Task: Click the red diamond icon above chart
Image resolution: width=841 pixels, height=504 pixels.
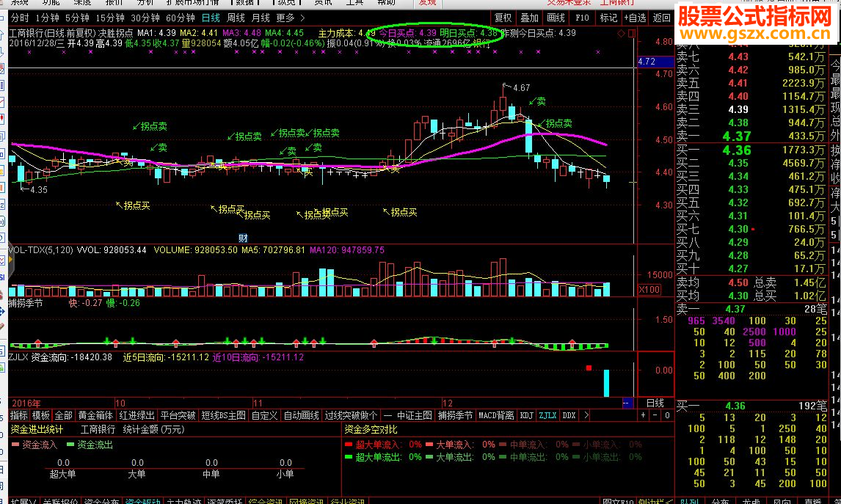Action: click(621, 33)
